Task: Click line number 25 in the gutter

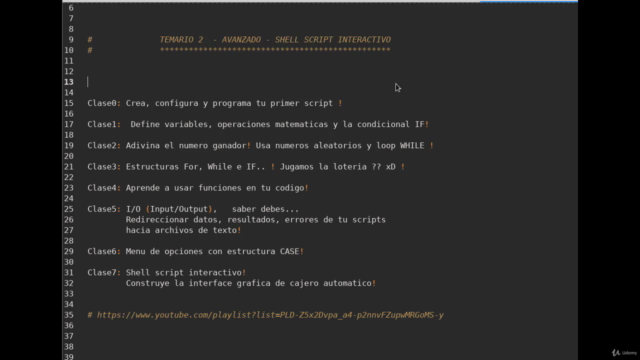Action: click(x=69, y=209)
